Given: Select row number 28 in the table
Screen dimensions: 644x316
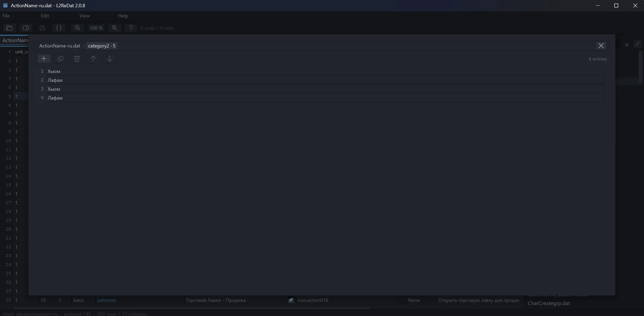Looking at the screenshot, I should 9,300.
